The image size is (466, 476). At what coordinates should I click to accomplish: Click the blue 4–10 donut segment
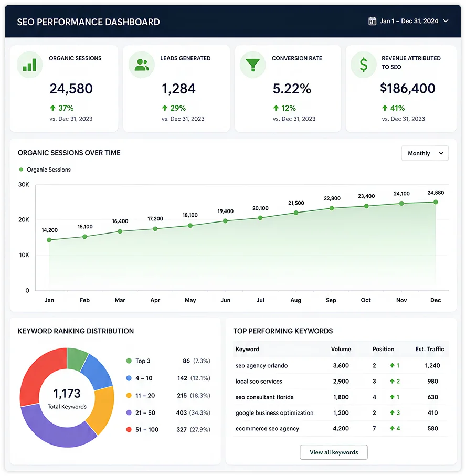[97, 372]
